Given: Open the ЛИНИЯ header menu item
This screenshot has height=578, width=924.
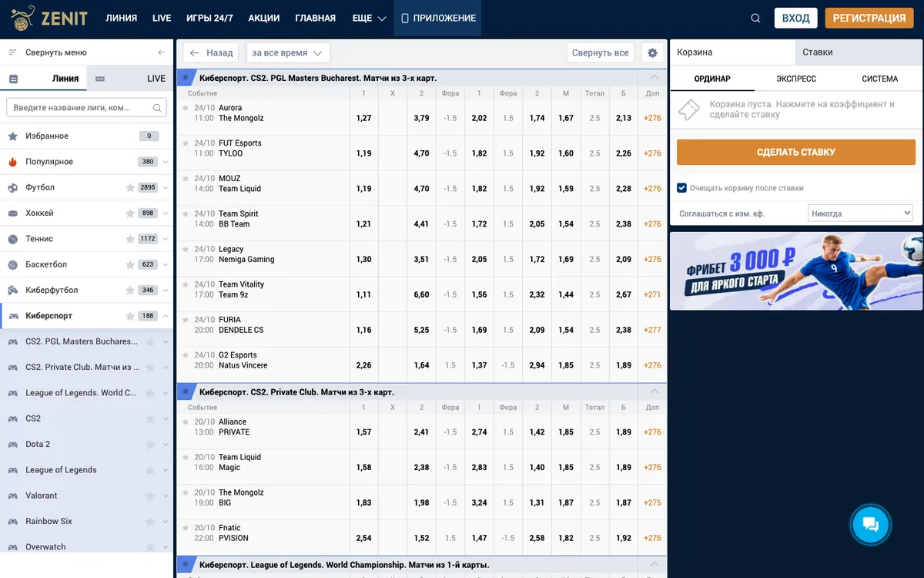Looking at the screenshot, I should point(122,18).
